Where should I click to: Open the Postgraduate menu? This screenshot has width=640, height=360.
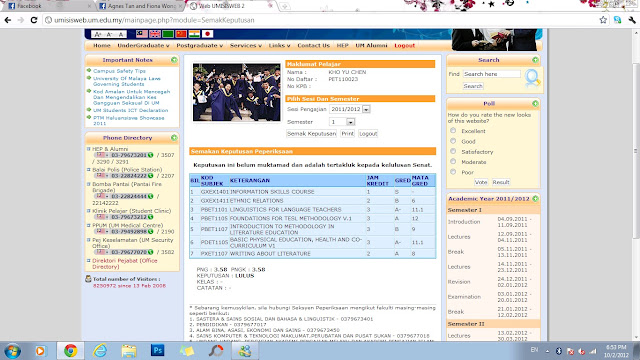click(x=200, y=45)
